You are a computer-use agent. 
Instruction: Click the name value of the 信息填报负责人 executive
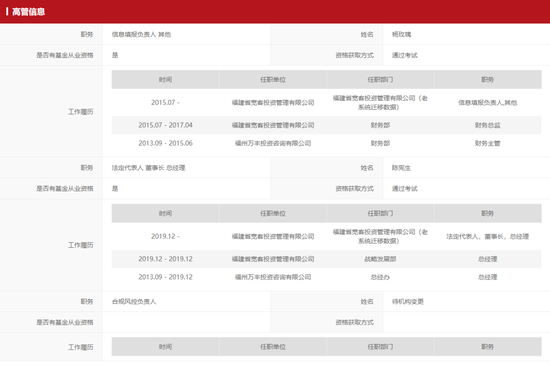click(x=401, y=34)
